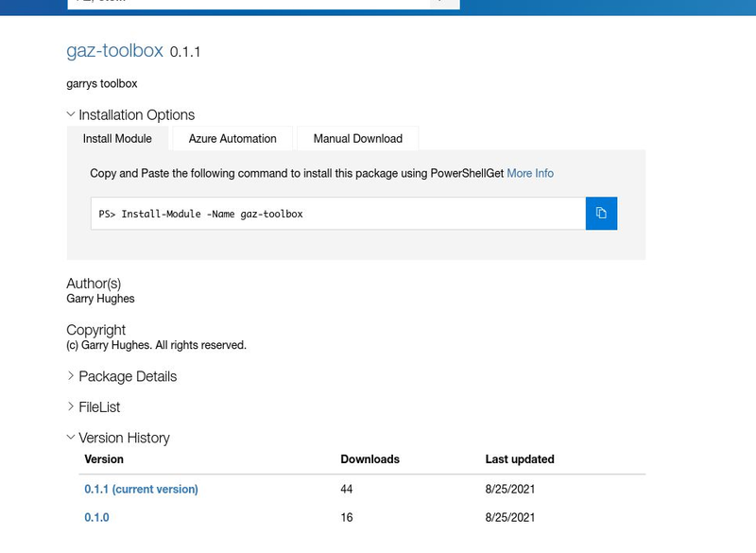This screenshot has width=756, height=553.
Task: Click the Copyright heading
Action: 96,330
